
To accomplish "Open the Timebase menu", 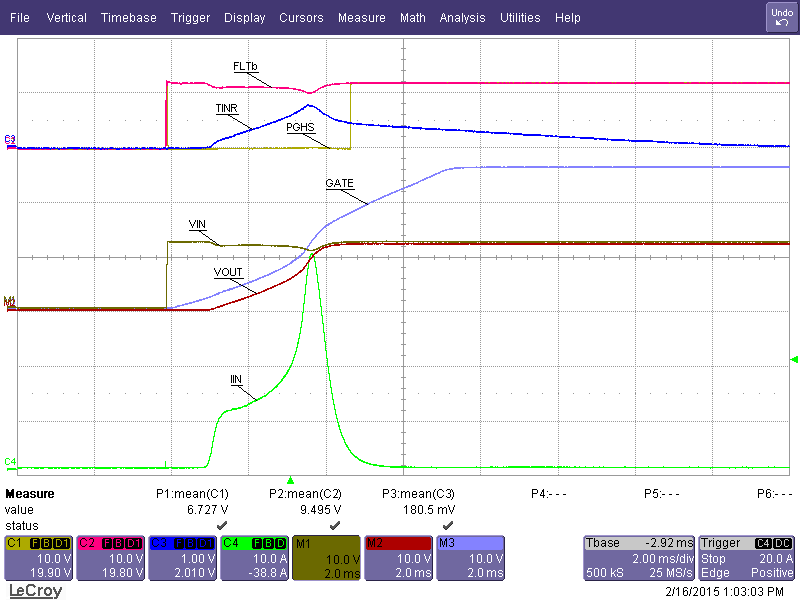I will pyautogui.click(x=128, y=18).
